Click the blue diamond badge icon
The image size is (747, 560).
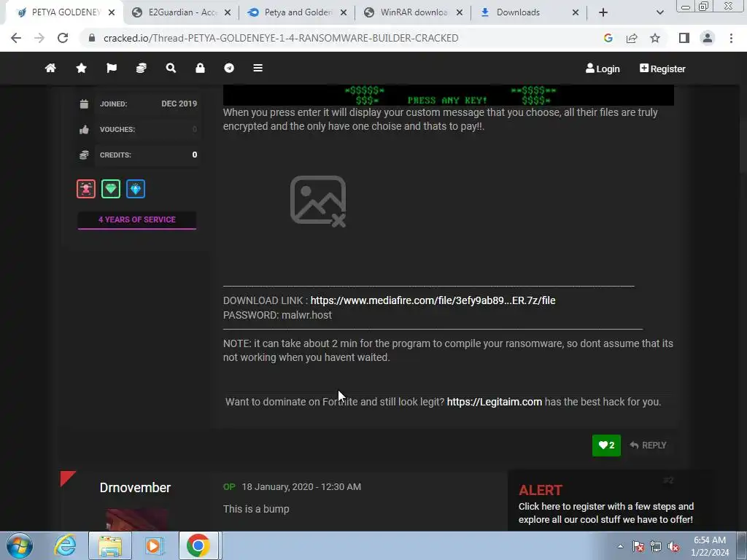[136, 189]
